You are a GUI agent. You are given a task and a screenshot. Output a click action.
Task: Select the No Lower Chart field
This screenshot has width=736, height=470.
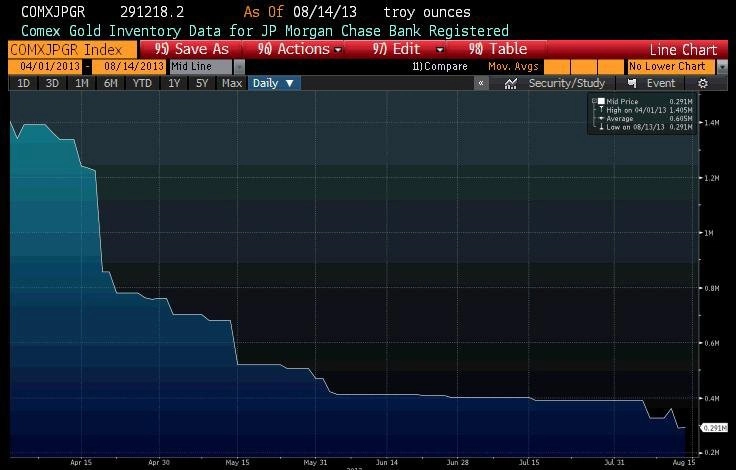[x=672, y=67]
